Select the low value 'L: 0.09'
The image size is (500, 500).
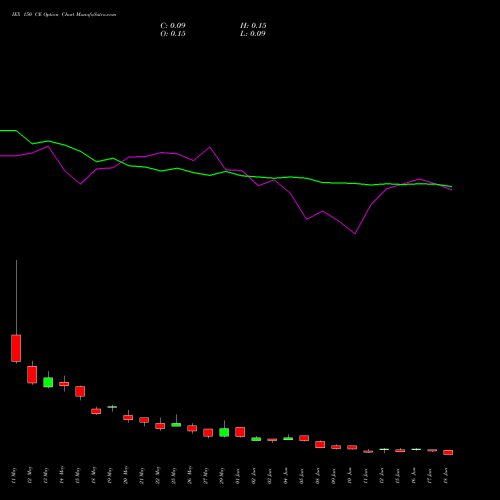pyautogui.click(x=253, y=34)
